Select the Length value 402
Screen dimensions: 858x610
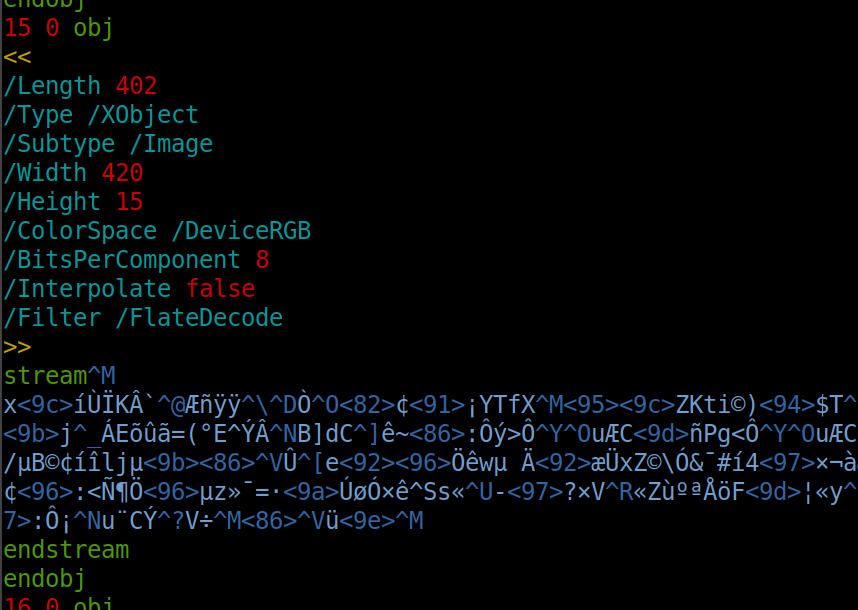coord(136,86)
